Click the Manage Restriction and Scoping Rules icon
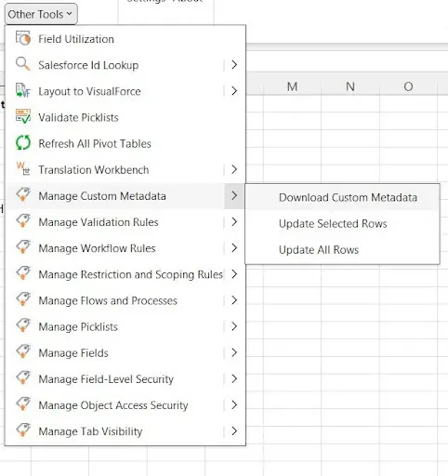 [x=23, y=273]
